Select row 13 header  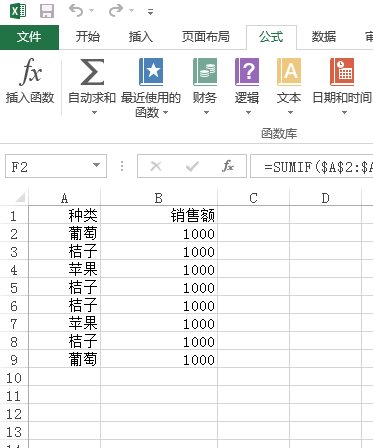(x=14, y=431)
